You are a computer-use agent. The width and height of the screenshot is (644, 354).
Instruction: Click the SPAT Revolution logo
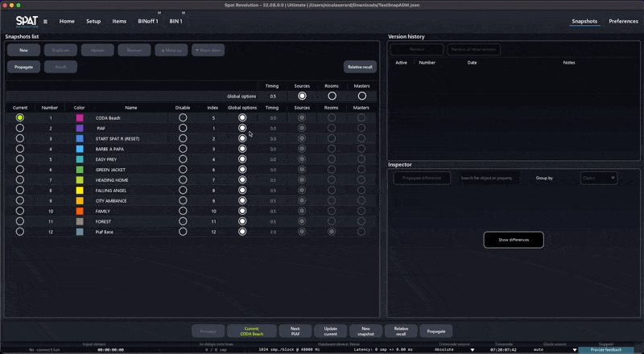(27, 21)
